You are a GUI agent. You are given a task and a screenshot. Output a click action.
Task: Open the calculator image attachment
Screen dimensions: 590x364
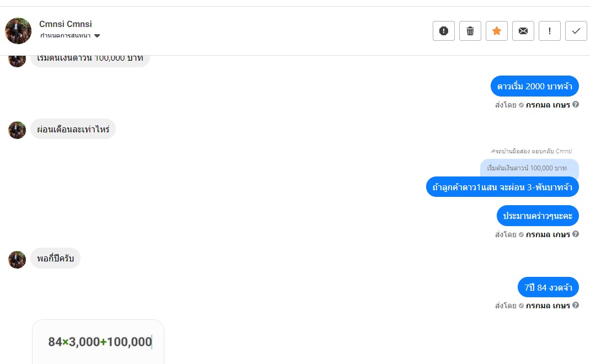98,341
